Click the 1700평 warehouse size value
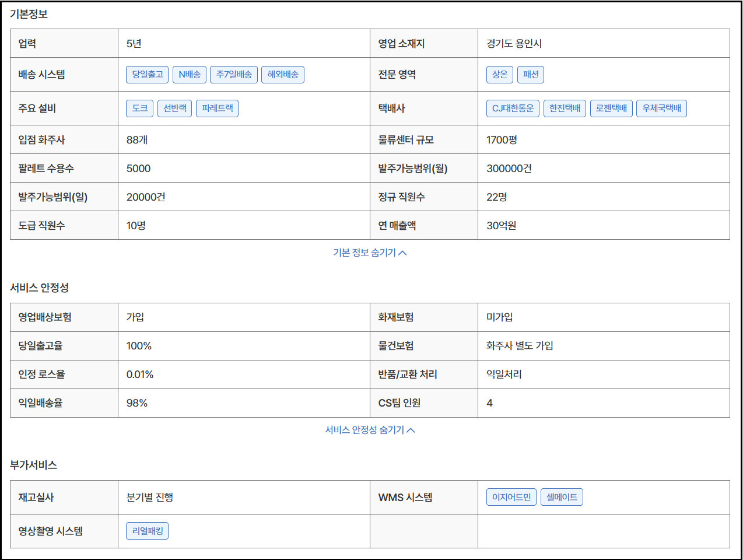 pyautogui.click(x=502, y=140)
